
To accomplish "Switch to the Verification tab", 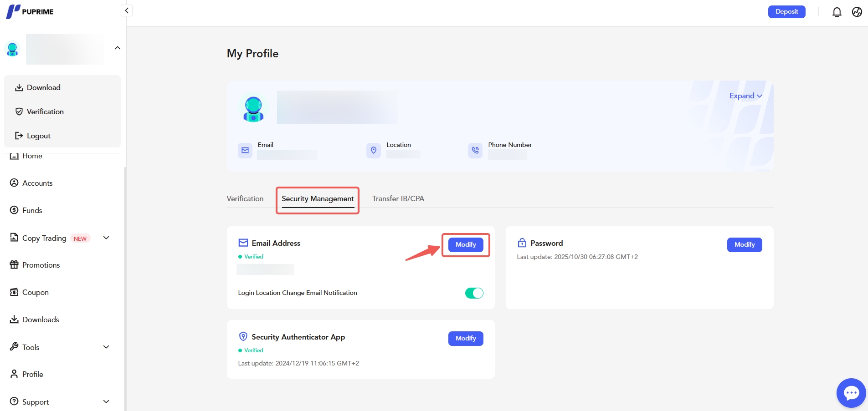I will 245,199.
